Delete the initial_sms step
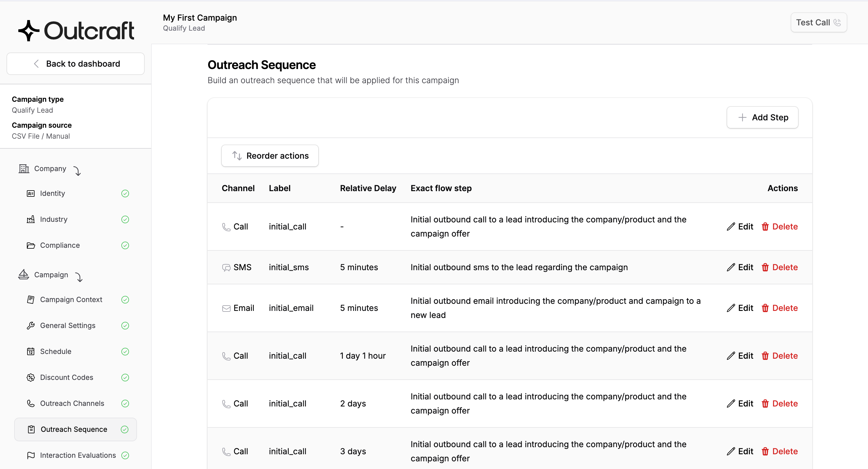Screen dimensions: 868x469 [x=779, y=267]
